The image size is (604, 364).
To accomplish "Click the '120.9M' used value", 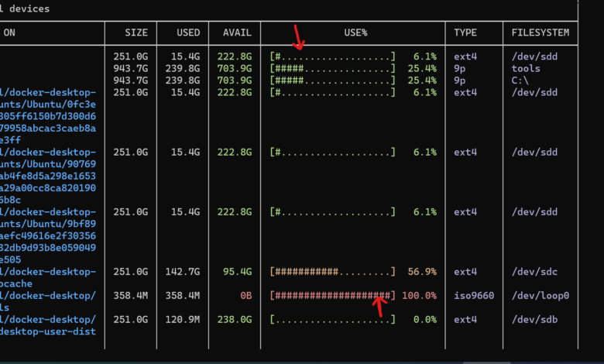I will (183, 320).
